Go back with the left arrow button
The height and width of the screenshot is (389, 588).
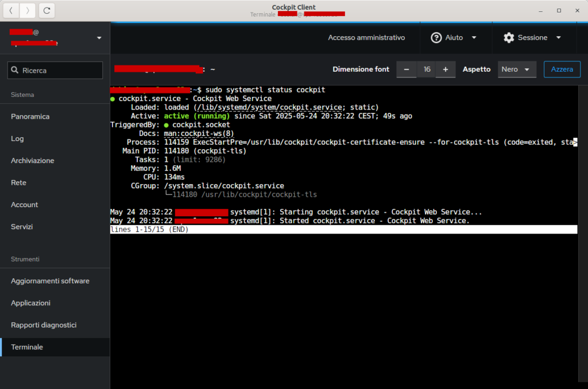pyautogui.click(x=11, y=10)
